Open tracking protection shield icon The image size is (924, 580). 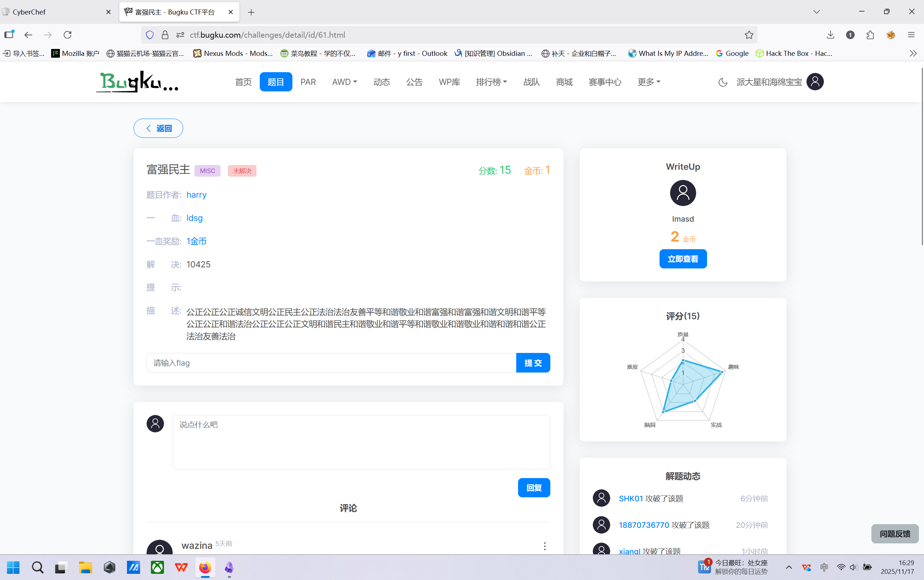[149, 34]
